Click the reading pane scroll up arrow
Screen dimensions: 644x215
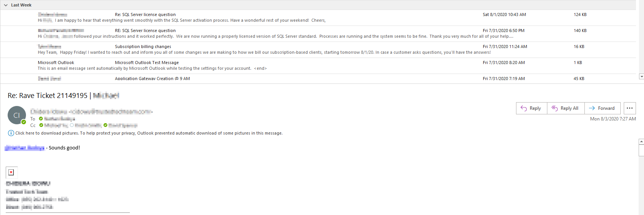click(641, 142)
